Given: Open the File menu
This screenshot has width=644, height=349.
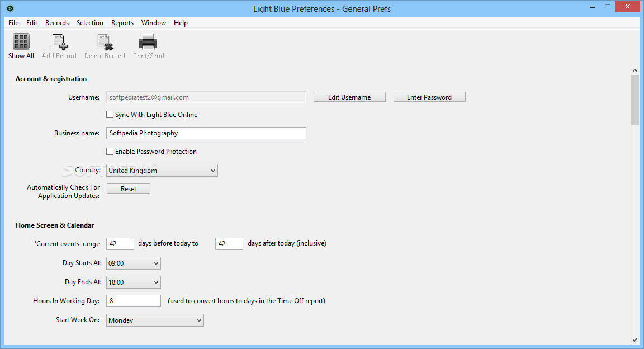Looking at the screenshot, I should [13, 23].
